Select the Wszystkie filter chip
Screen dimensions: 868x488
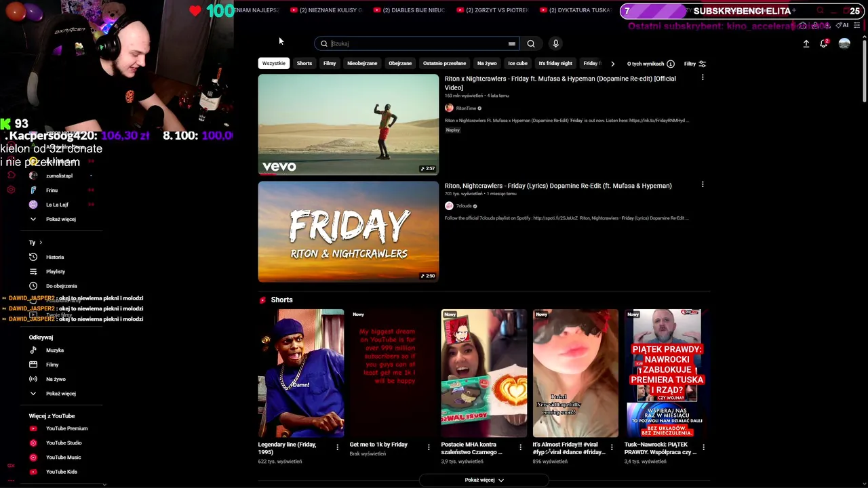[x=274, y=63]
